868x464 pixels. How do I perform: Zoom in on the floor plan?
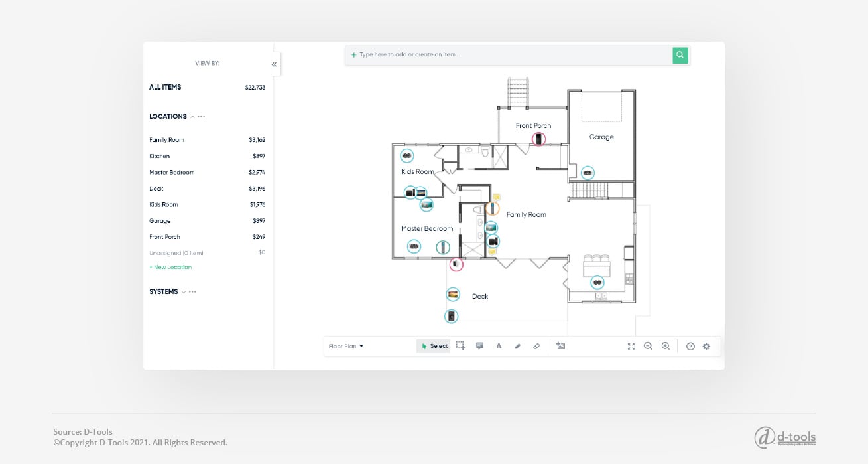666,346
